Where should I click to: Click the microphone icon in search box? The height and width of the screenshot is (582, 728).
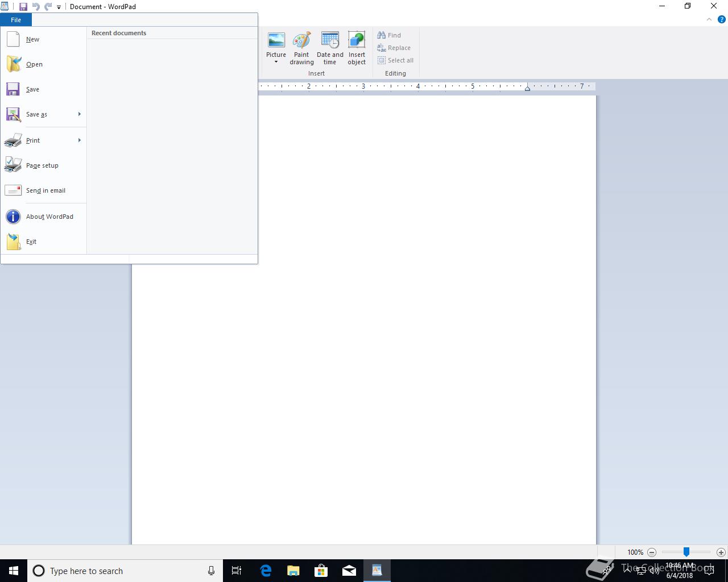[x=211, y=571]
